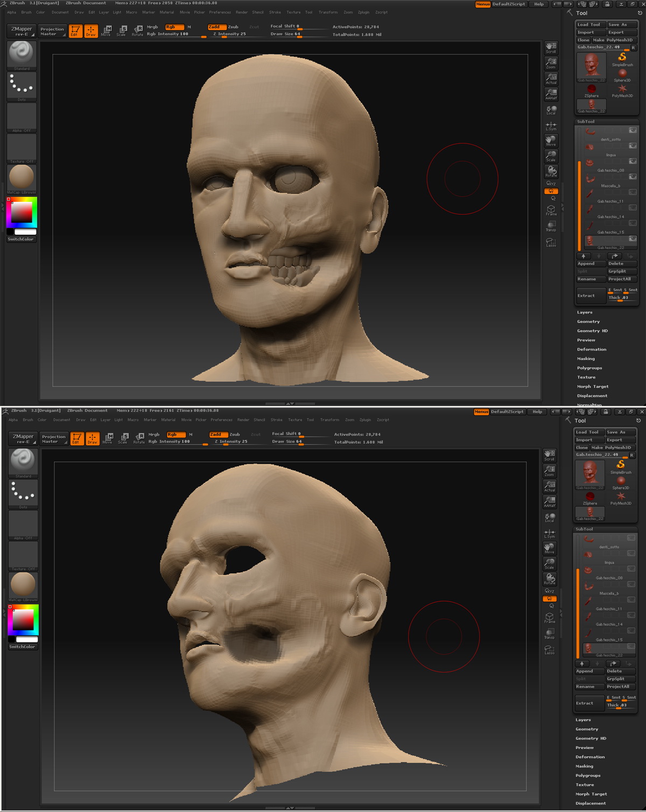Collapse the SubTool section in the upper window

click(586, 122)
